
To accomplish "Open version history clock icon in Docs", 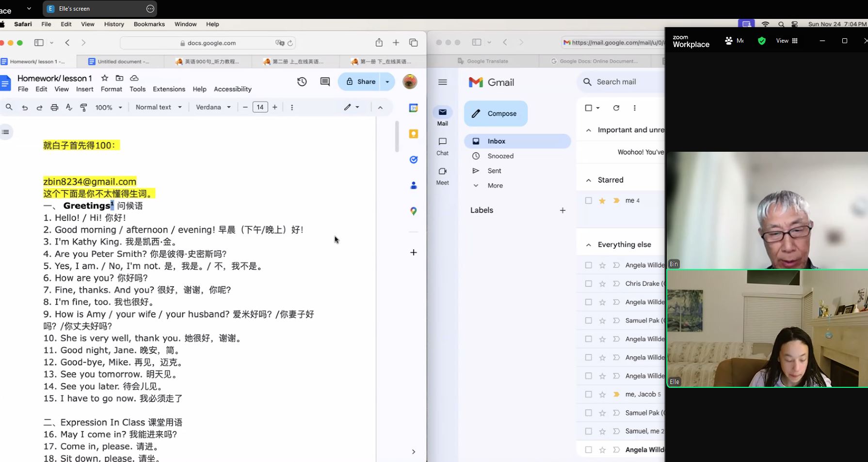I will point(302,82).
